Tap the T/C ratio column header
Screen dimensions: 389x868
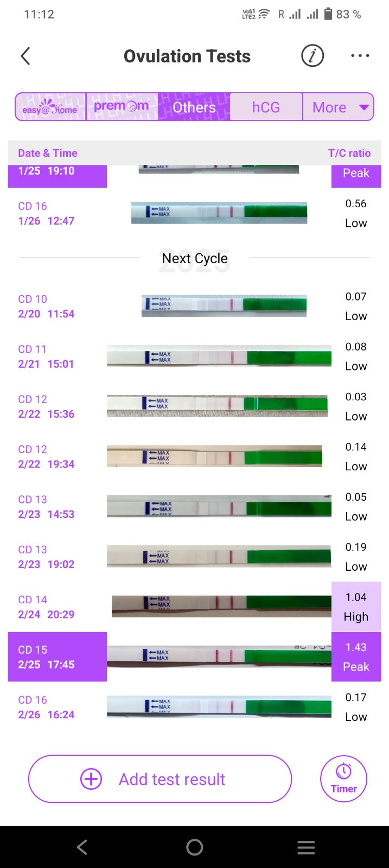coord(349,153)
